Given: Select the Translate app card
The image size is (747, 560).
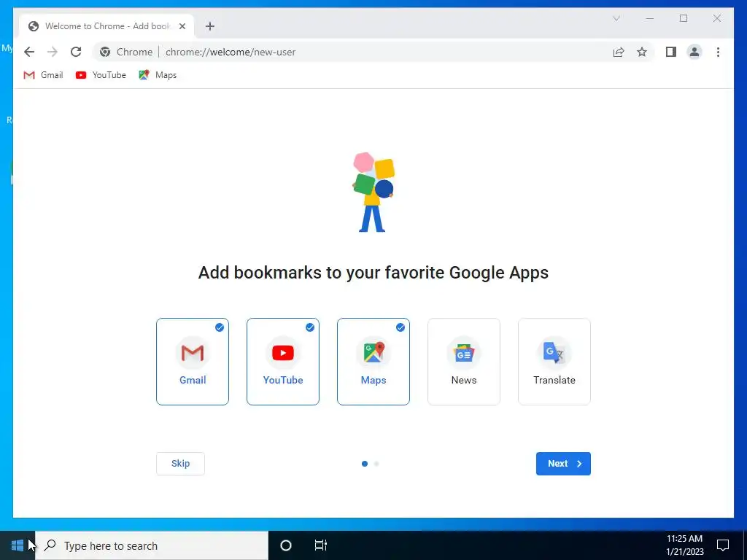Looking at the screenshot, I should [554, 362].
